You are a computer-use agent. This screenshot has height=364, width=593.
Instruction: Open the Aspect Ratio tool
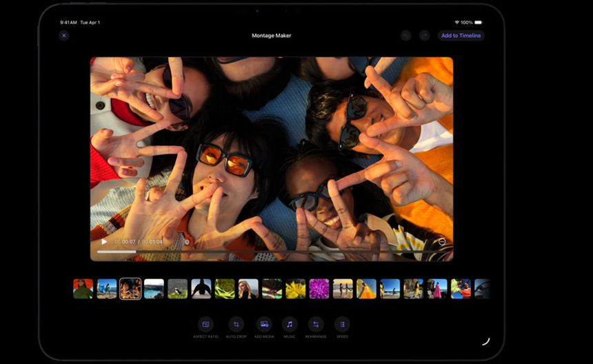[205, 324]
